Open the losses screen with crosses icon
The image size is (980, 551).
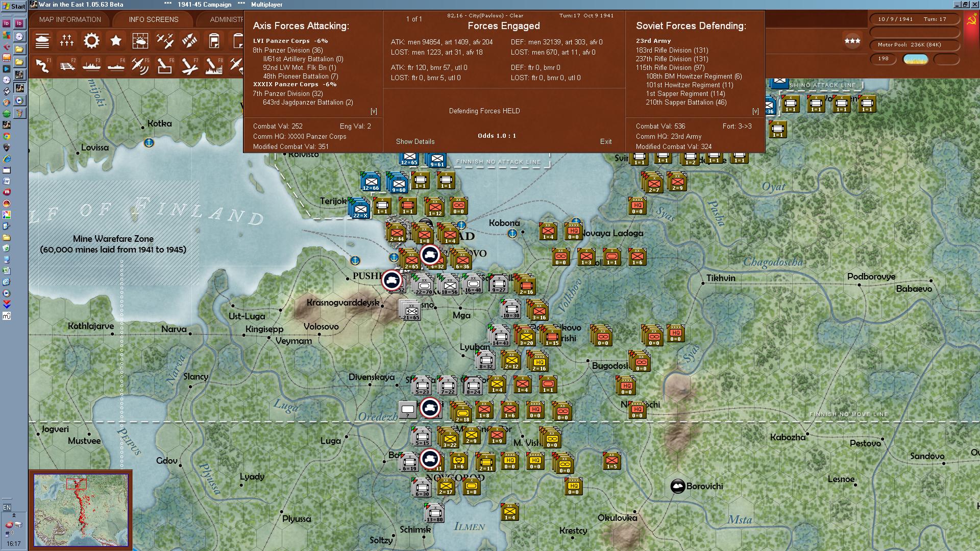tap(67, 40)
